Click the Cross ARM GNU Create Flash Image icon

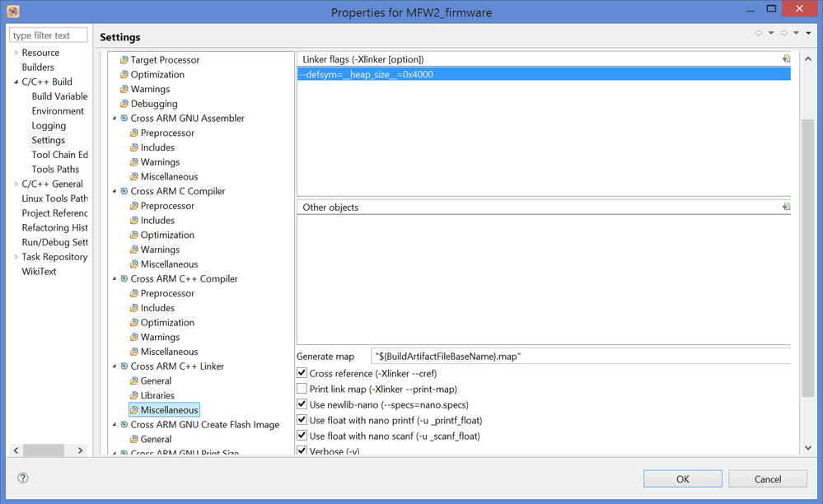(124, 425)
